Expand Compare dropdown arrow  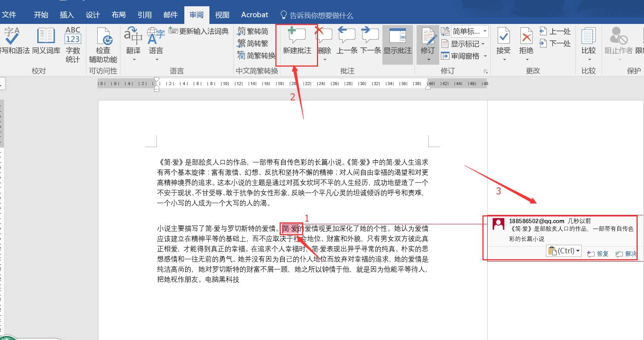click(589, 60)
